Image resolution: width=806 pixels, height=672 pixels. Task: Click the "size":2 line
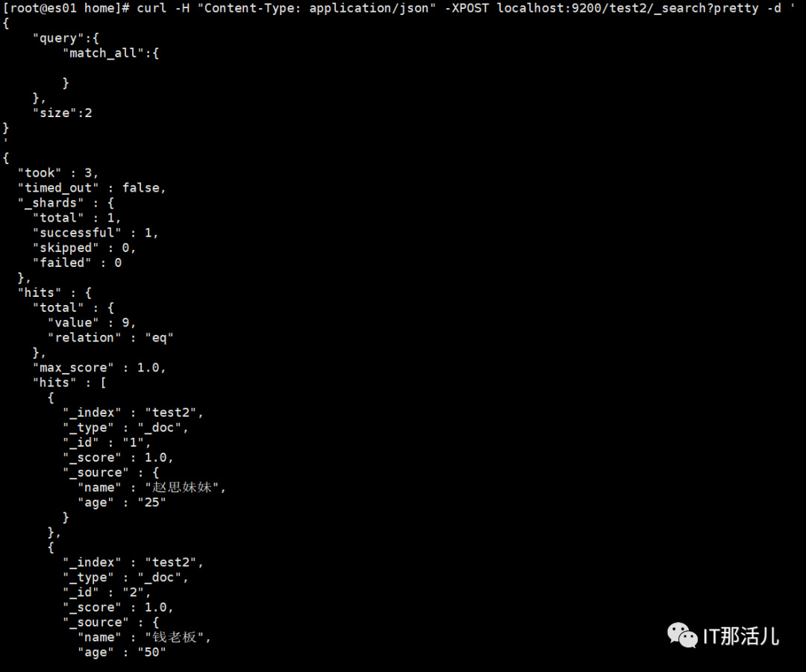coord(63,113)
